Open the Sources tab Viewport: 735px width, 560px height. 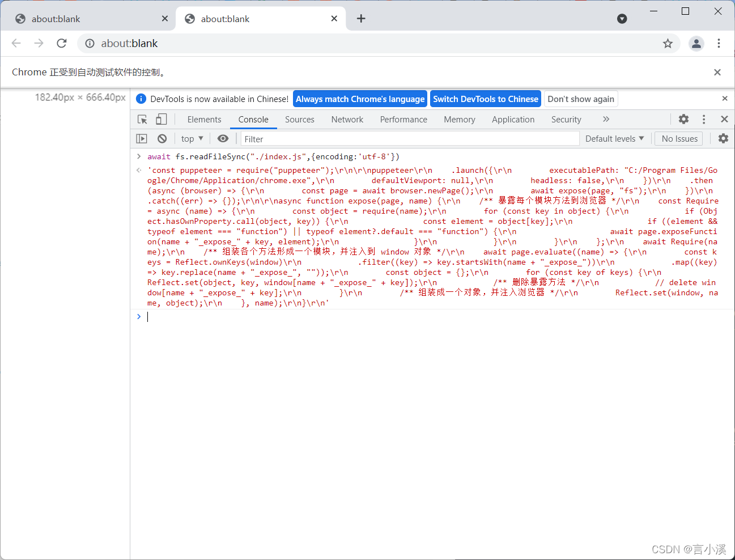[300, 119]
